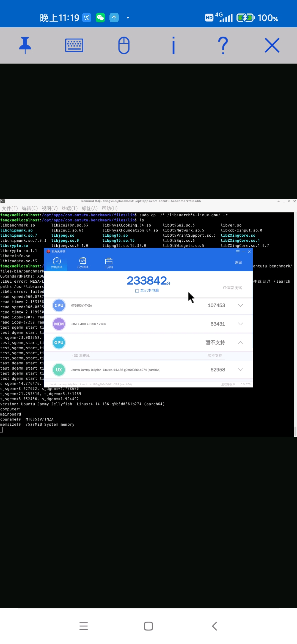Open the 终端(T) terminal menu
The height and width of the screenshot is (644, 297).
click(x=70, y=208)
